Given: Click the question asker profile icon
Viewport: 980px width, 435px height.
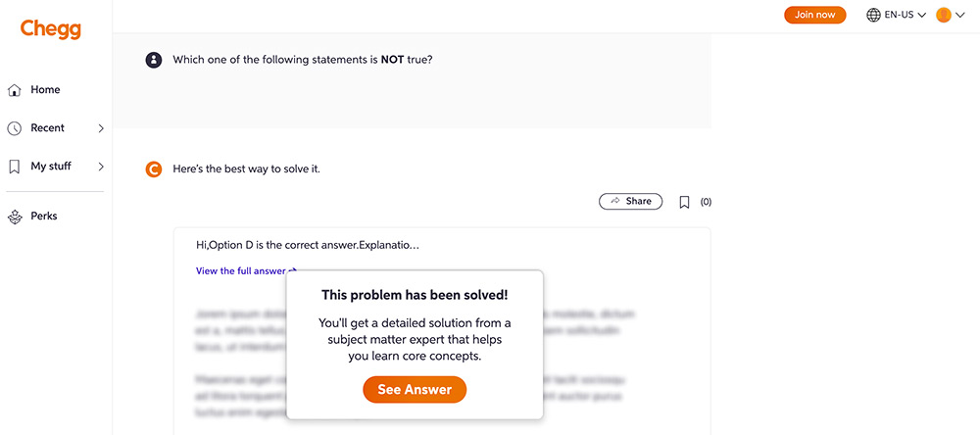Looking at the screenshot, I should click(153, 60).
